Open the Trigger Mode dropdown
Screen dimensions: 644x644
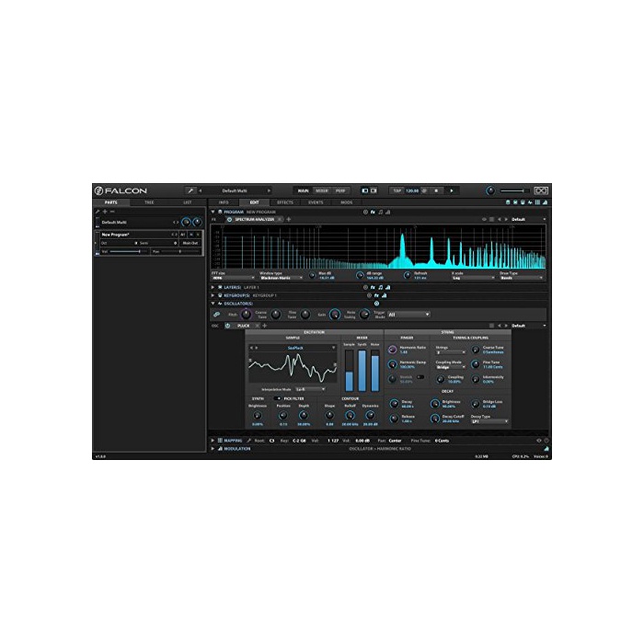click(408, 314)
